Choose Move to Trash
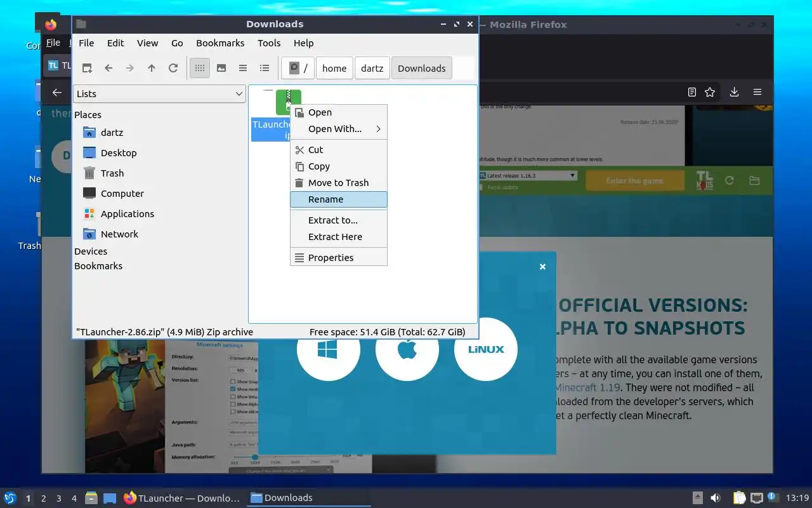The image size is (812, 508). [x=339, y=183]
